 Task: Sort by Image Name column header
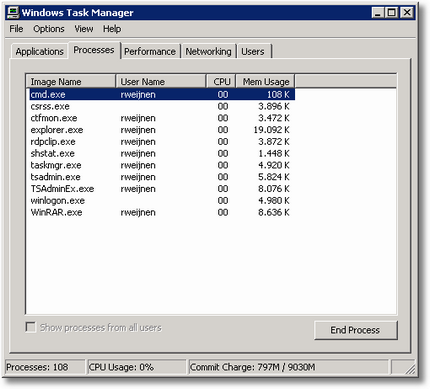click(71, 82)
